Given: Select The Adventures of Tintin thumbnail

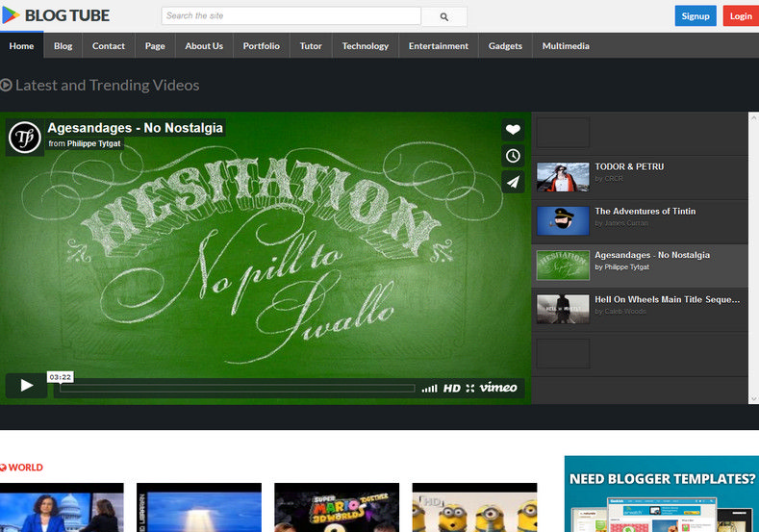Looking at the screenshot, I should coord(563,221).
